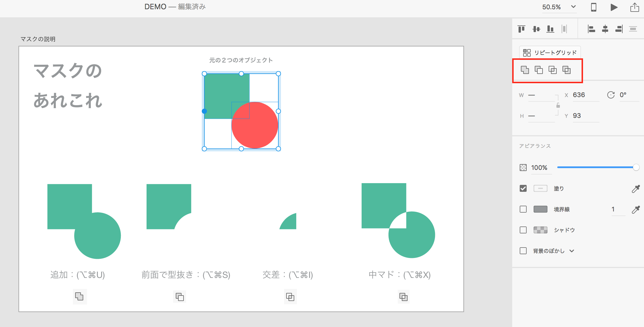Image resolution: width=644 pixels, height=327 pixels.
Task: Toggle the aspect ratio lock icon
Action: (x=558, y=105)
